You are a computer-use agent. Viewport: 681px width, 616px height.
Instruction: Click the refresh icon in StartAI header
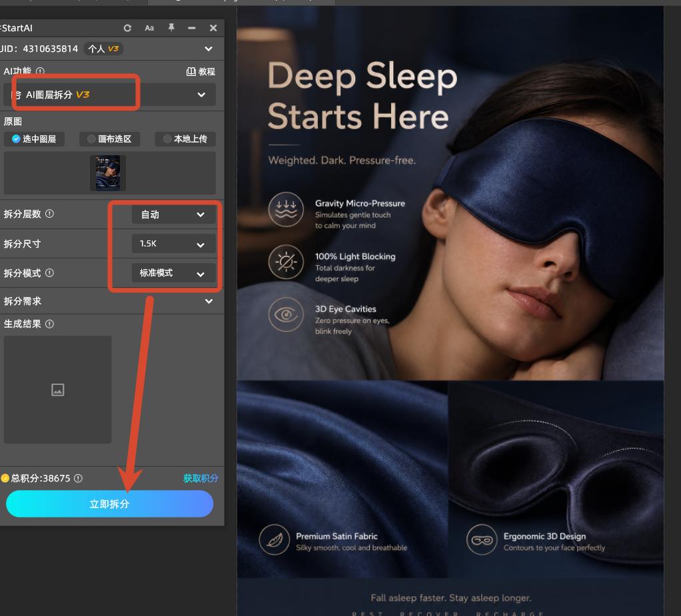point(127,28)
